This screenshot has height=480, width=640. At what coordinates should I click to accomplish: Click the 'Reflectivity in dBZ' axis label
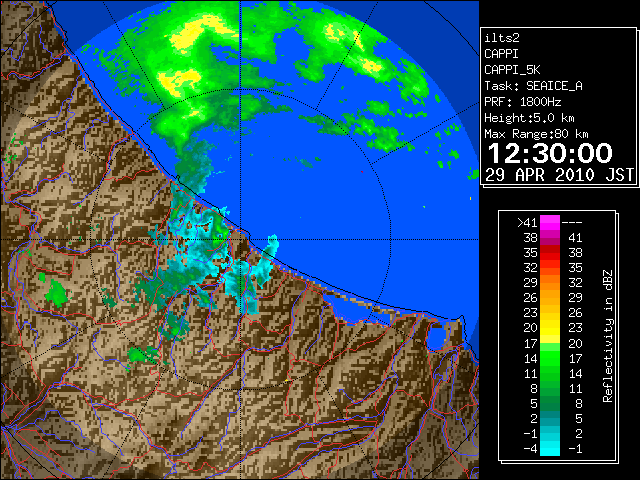(608, 336)
